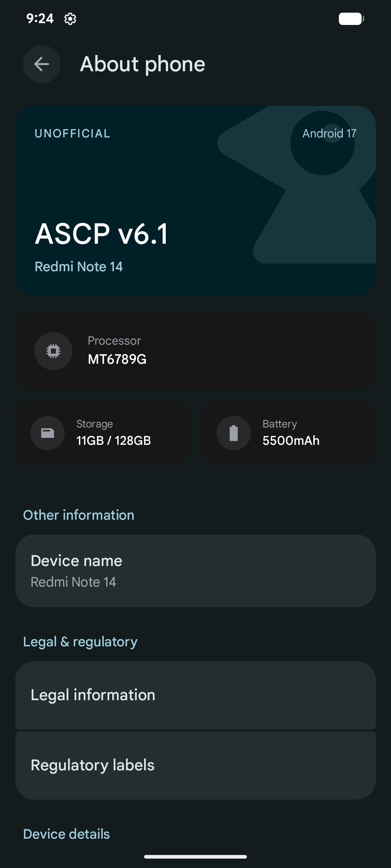Viewport: 391px width, 868px height.
Task: Tap the UNOFFICIAL build label
Action: click(72, 133)
